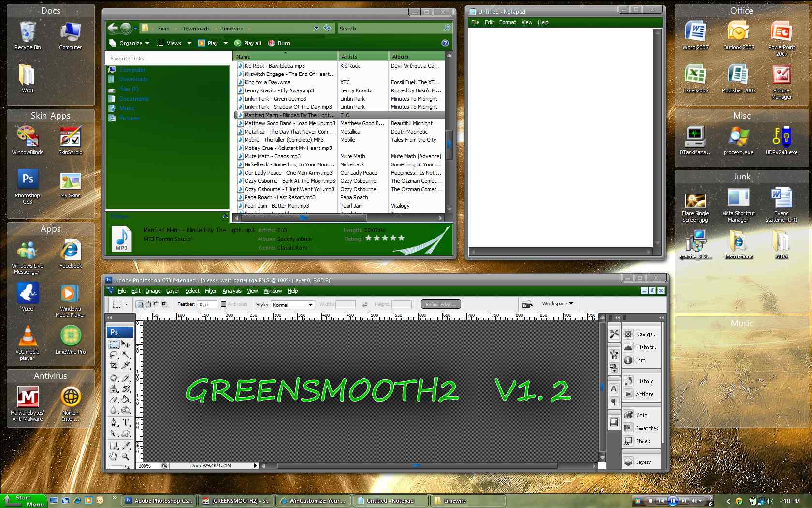Click the Feather input field
Screen dimensions: 812x508
click(x=206, y=304)
